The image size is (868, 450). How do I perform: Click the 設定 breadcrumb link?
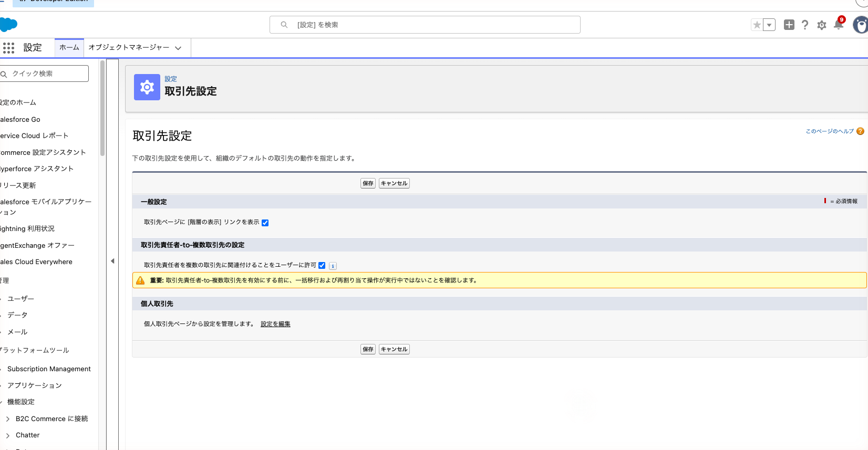[171, 79]
